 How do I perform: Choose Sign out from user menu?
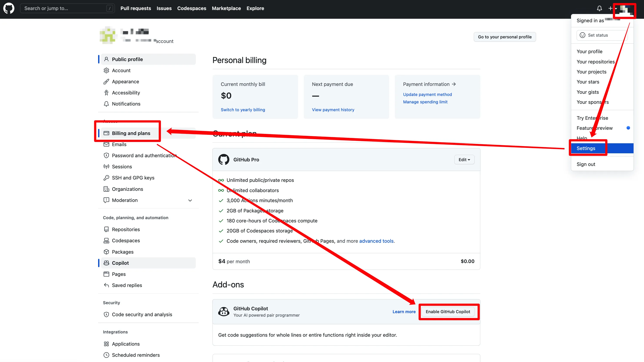pos(586,164)
